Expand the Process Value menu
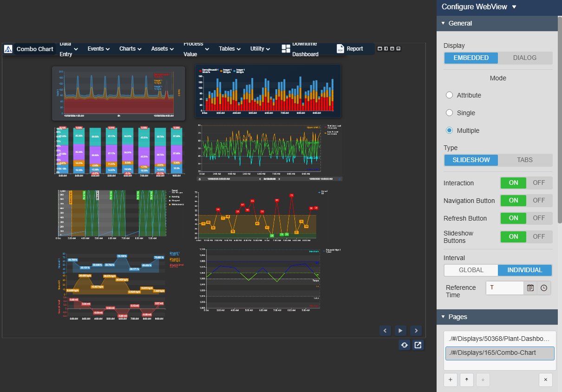Image resolution: width=562 pixels, height=392 pixels. [196, 49]
